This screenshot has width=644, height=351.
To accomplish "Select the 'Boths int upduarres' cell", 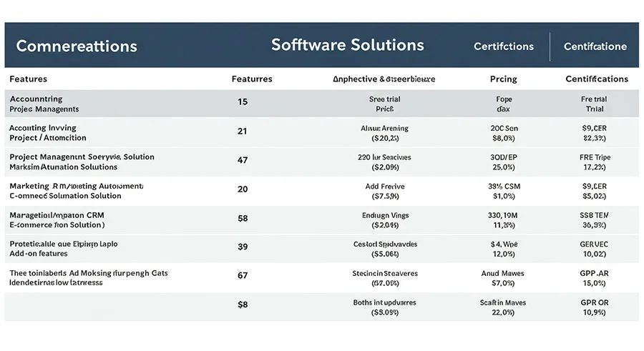I will click(384, 302).
